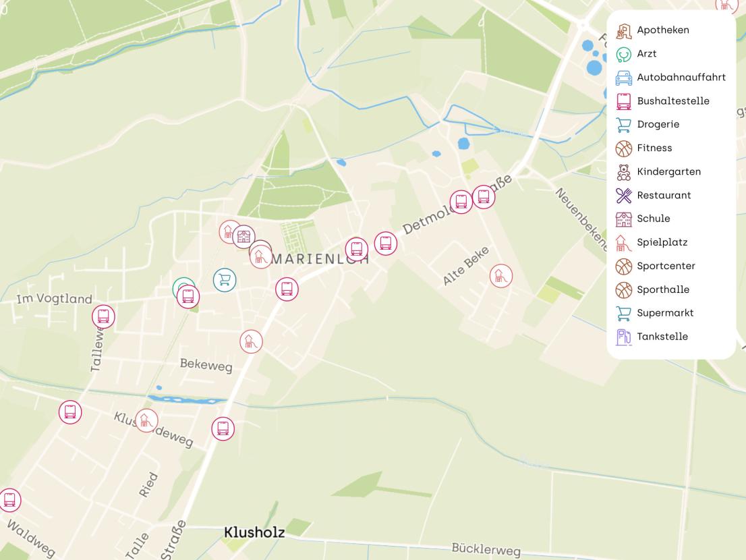The width and height of the screenshot is (746, 560).
Task: Select Kindergarten in the legend list
Action: [668, 172]
